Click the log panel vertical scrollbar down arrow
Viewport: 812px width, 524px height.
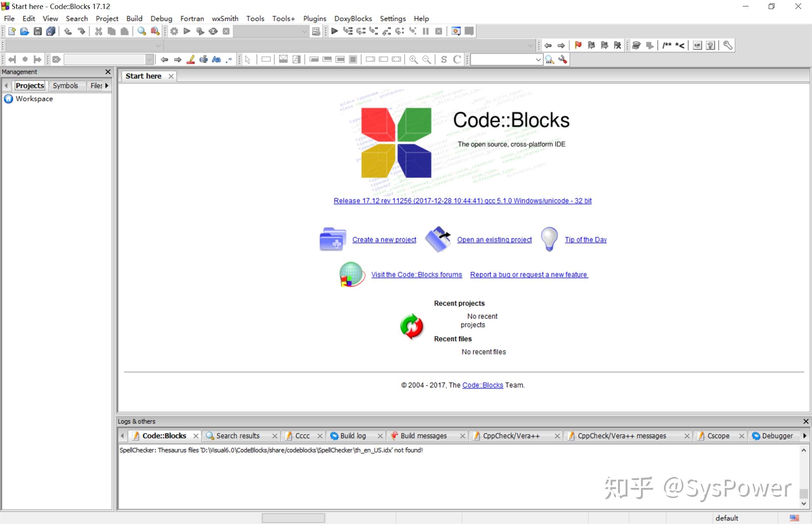804,504
